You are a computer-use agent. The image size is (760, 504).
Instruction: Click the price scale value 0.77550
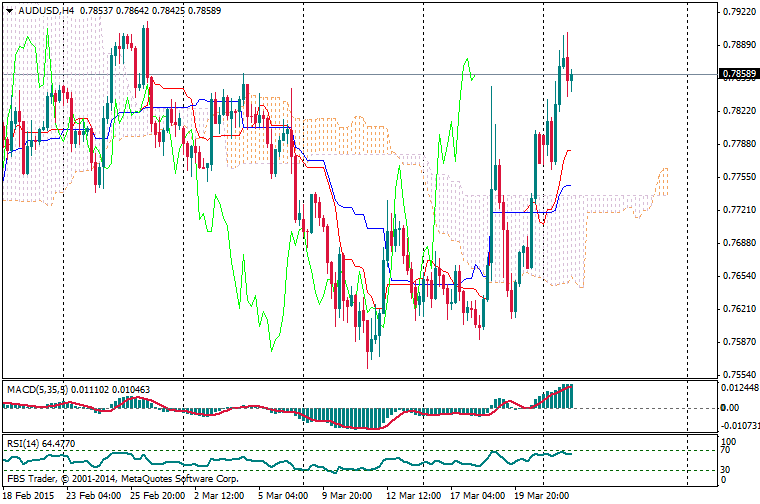tap(739, 176)
